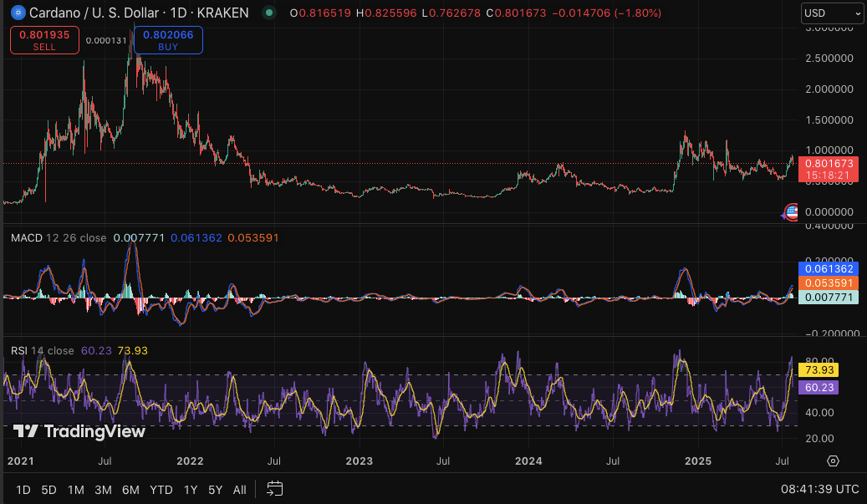Image resolution: width=867 pixels, height=504 pixels.
Task: Click the MACD indicator legend label
Action: coord(27,237)
